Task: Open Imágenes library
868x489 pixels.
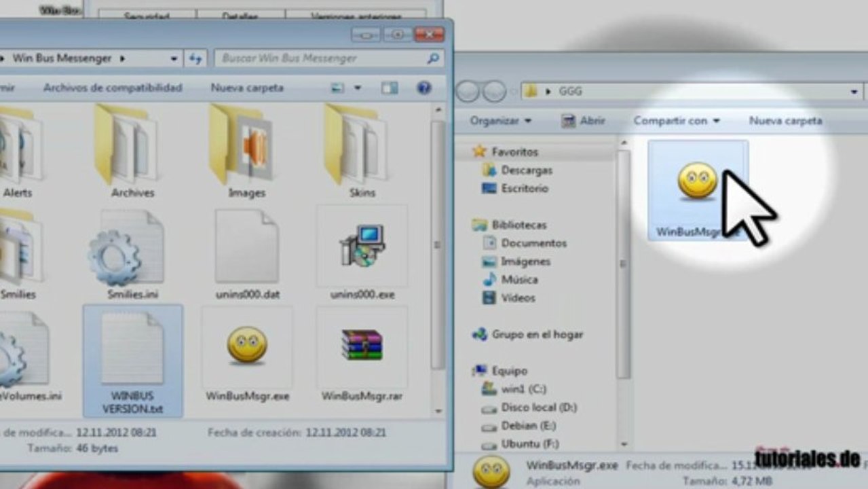Action: (516, 261)
